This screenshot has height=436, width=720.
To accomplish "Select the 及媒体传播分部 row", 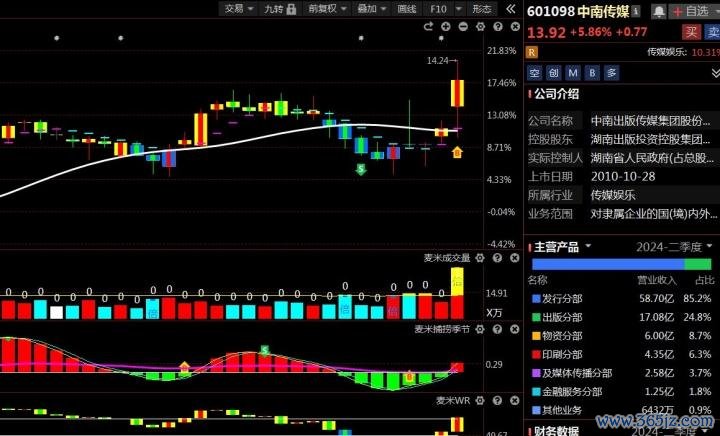I will click(x=622, y=373).
